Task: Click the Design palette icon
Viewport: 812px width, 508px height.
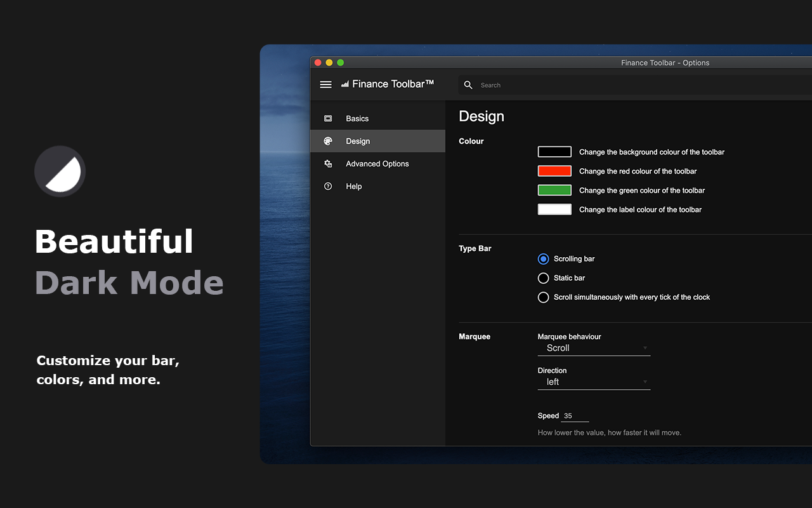Action: (328, 141)
